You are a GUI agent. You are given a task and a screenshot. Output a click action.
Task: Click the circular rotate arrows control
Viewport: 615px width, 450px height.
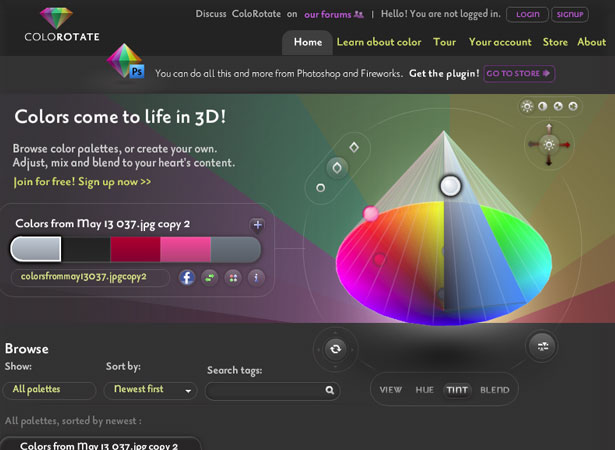tap(335, 349)
